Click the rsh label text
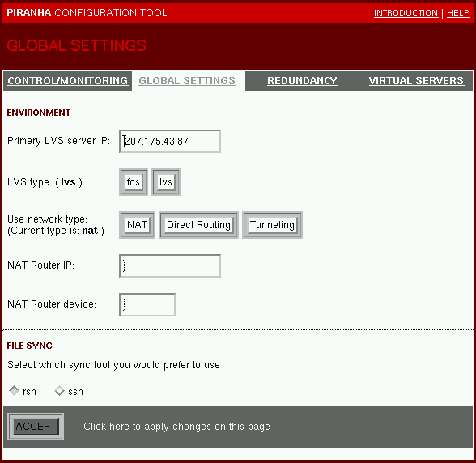Image resolution: width=476 pixels, height=463 pixels. coord(29,392)
